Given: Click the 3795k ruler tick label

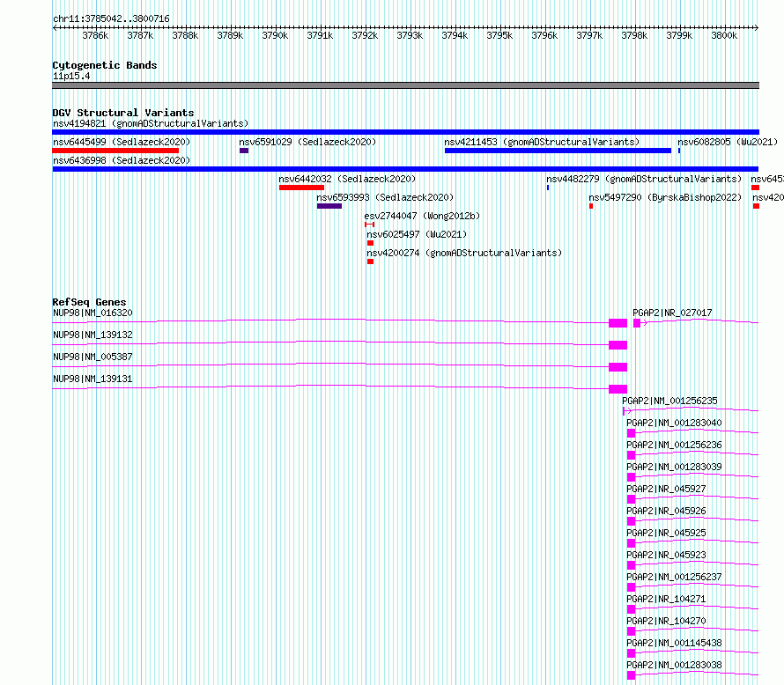Looking at the screenshot, I should tap(499, 35).
